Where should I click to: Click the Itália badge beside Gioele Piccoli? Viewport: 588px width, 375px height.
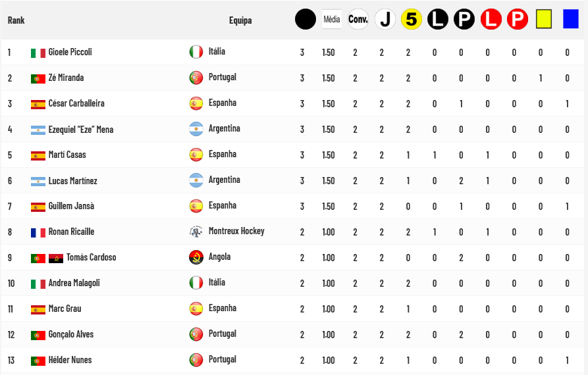pos(196,52)
